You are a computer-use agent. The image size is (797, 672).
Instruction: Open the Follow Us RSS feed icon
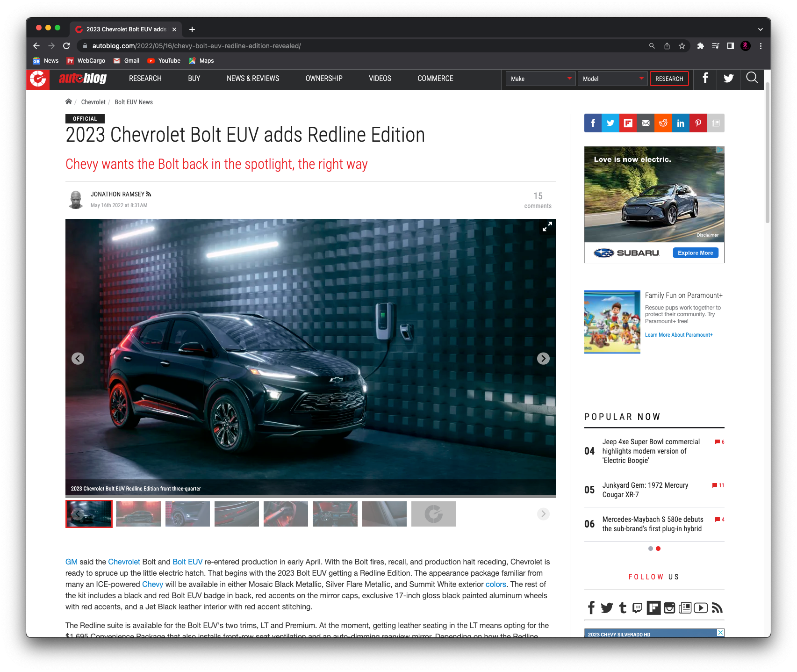tap(717, 607)
